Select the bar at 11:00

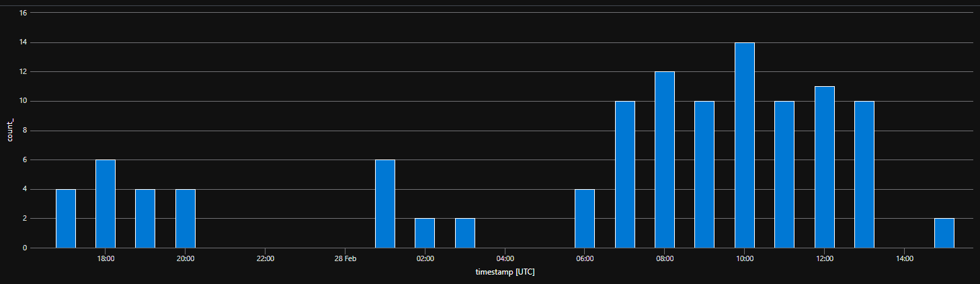click(x=784, y=175)
